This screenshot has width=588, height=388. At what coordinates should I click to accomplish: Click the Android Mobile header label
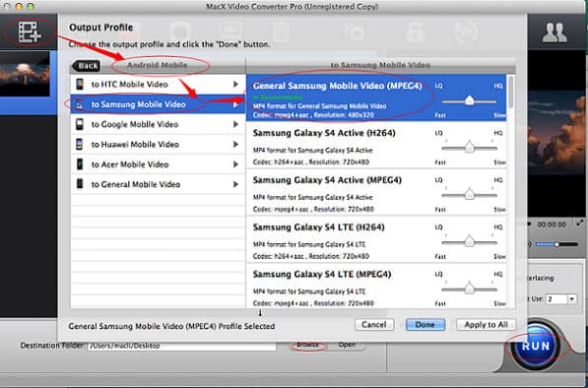coord(158,65)
